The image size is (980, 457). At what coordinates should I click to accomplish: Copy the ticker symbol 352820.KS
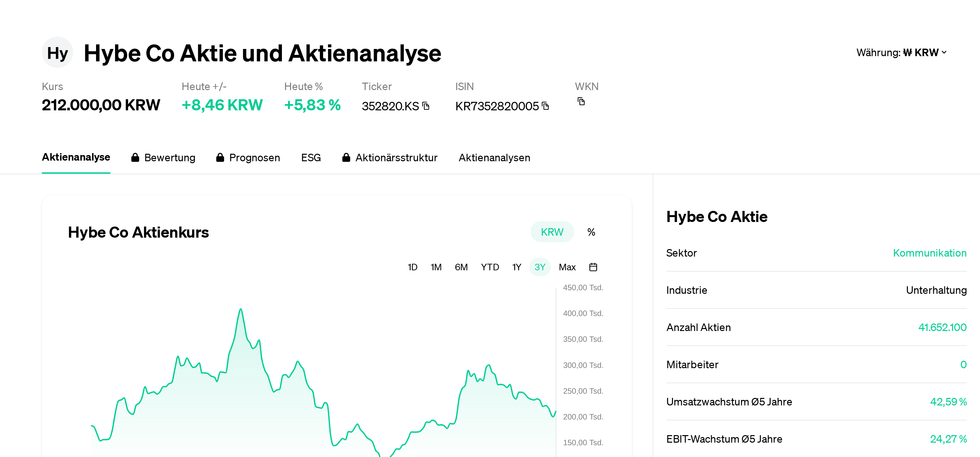click(426, 106)
